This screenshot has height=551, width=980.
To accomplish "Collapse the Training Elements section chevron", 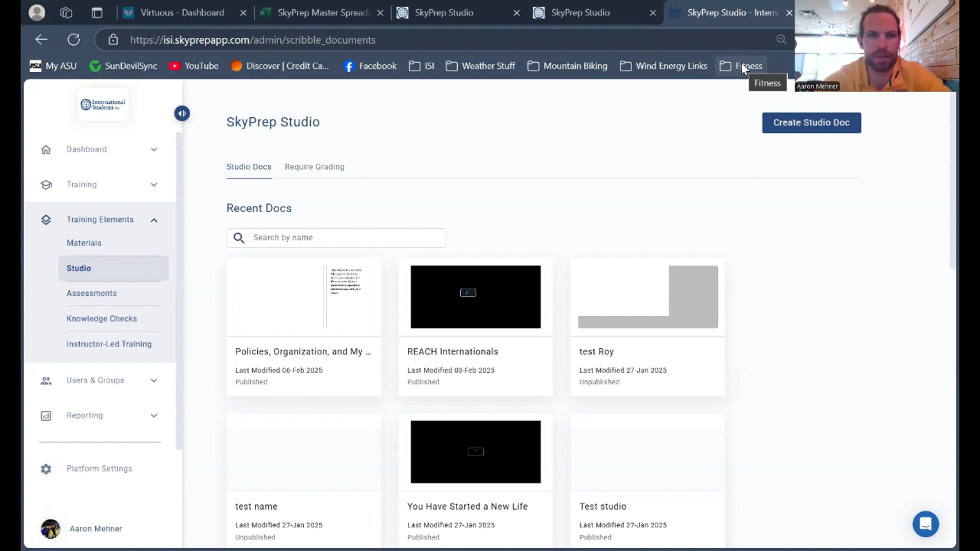I will (x=154, y=220).
